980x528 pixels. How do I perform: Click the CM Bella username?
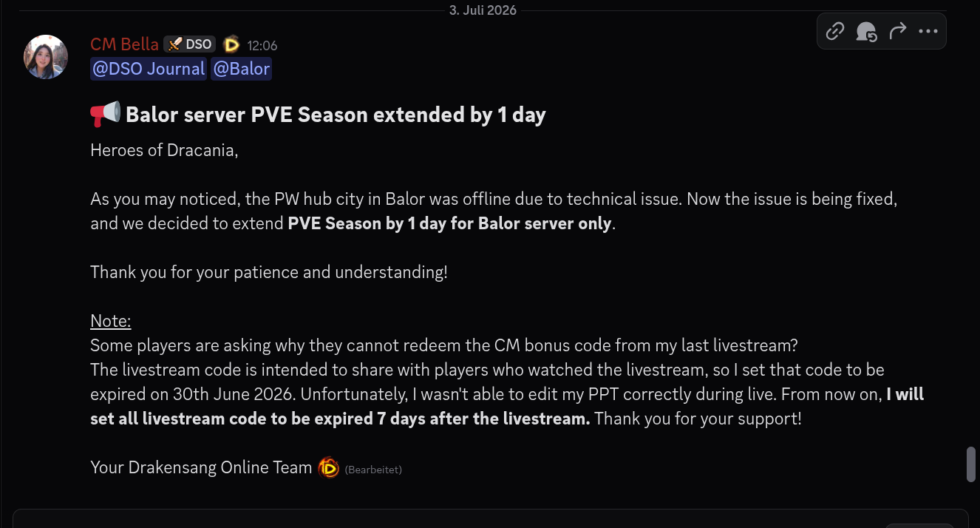click(124, 44)
